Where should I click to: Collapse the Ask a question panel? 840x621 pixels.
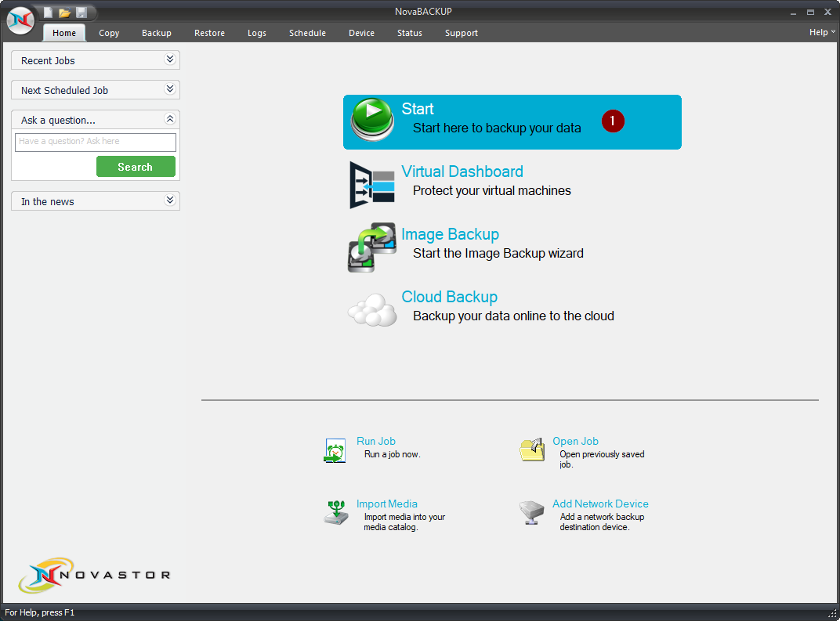point(170,119)
